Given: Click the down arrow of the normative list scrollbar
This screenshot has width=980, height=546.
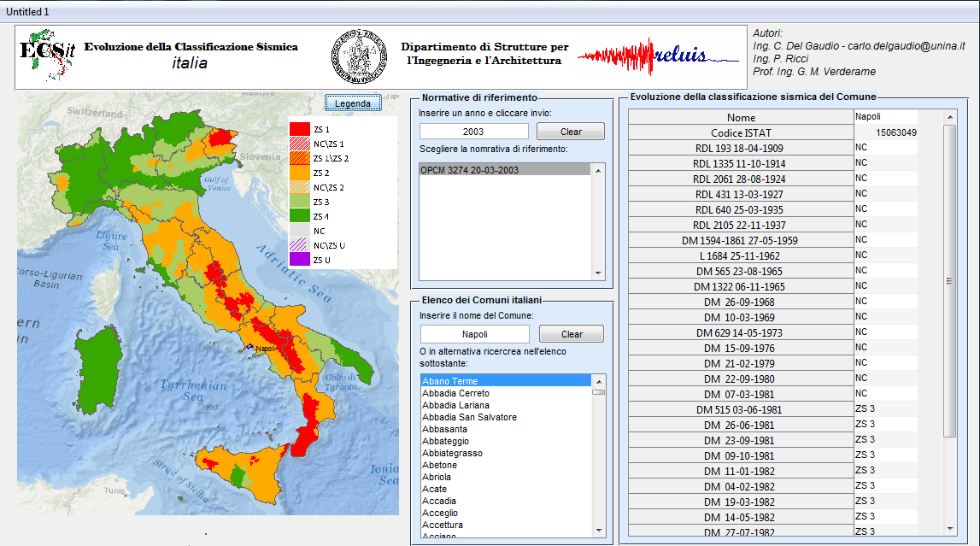Looking at the screenshot, I should coord(598,273).
